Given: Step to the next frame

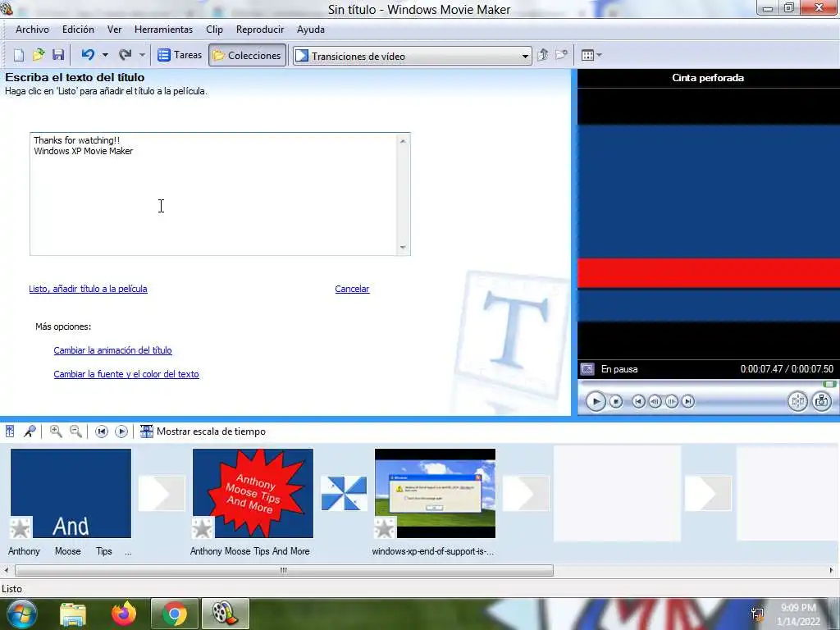Looking at the screenshot, I should (671, 401).
